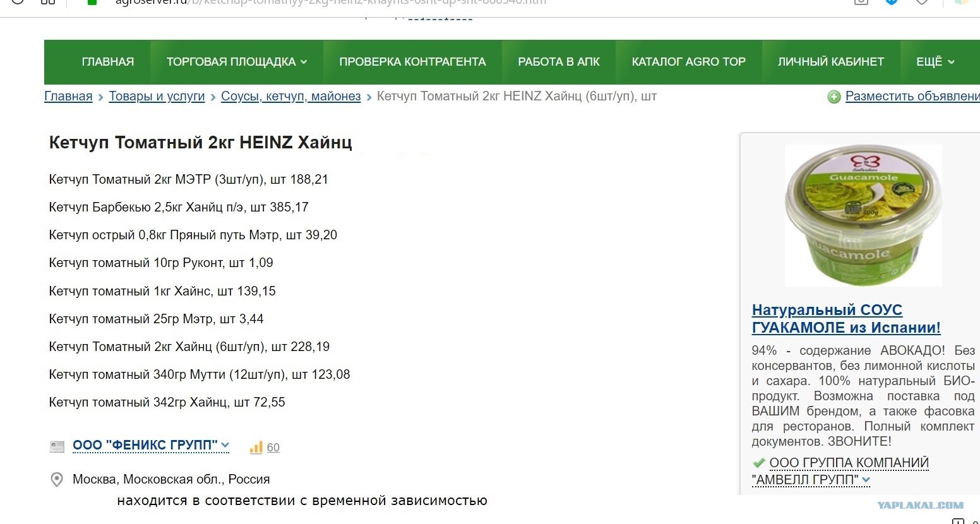Click the company card icon near ФЕНИКС ГРУПП
The height and width of the screenshot is (524, 980).
pos(57,447)
